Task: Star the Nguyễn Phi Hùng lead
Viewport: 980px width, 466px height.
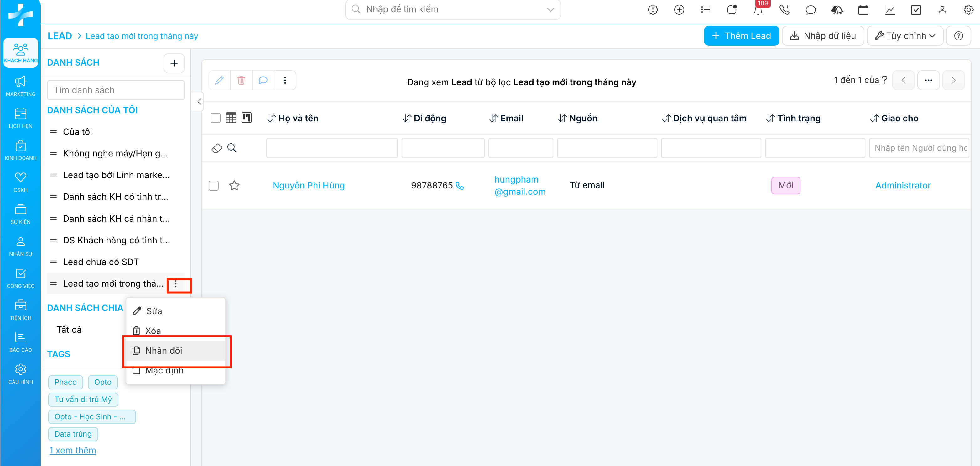Action: tap(234, 185)
